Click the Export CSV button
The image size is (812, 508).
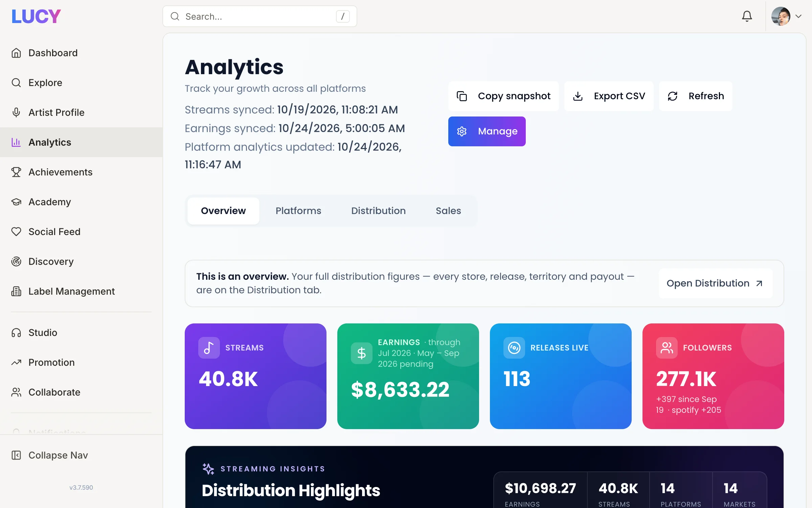[609, 96]
